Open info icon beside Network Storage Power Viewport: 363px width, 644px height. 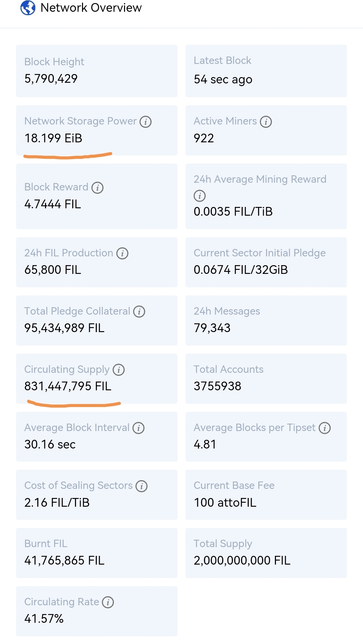[146, 122]
